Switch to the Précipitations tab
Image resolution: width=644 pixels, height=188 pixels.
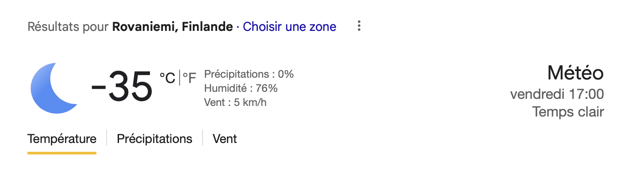[154, 139]
